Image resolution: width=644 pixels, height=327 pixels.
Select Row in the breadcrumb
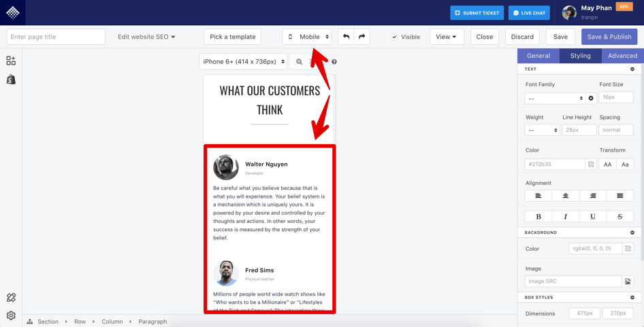coord(80,322)
